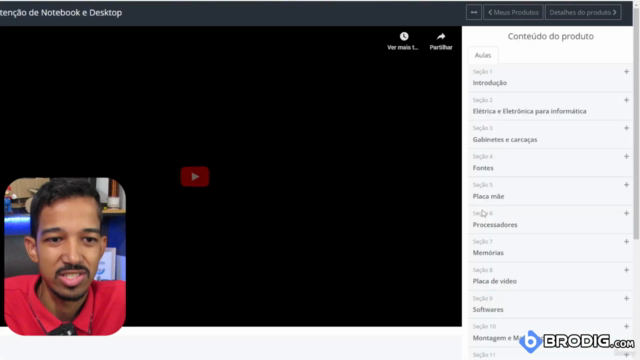Screen dimensions: 640x360
Task: Open the Placa de vídeo title
Action: [495, 281]
